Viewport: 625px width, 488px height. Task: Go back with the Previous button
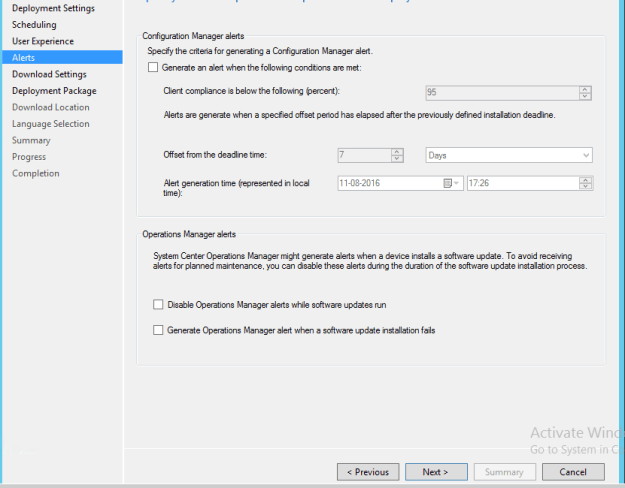(x=368, y=472)
